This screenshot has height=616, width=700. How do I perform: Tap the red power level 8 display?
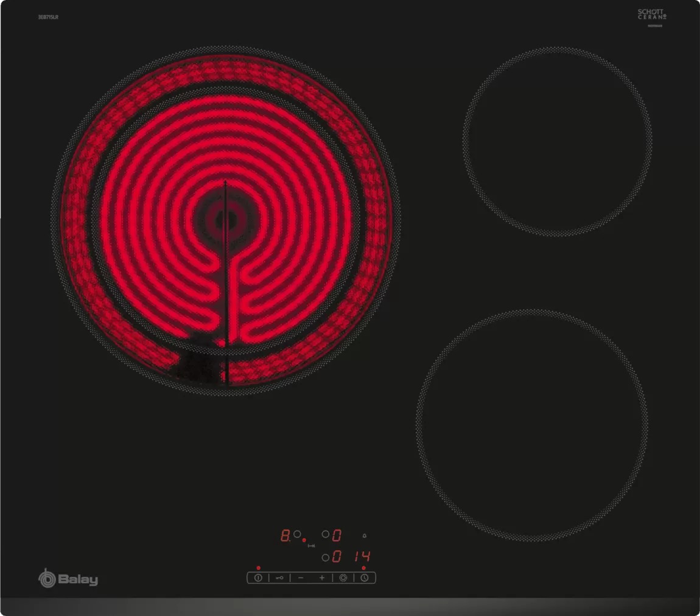[285, 536]
